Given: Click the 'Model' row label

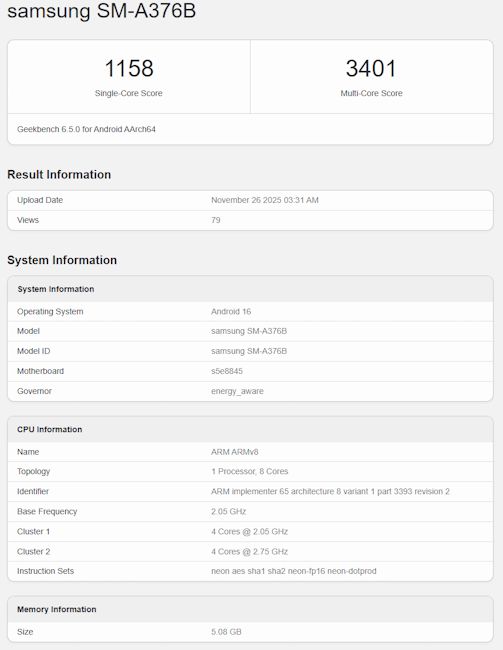Looking at the screenshot, I should [x=28, y=331].
